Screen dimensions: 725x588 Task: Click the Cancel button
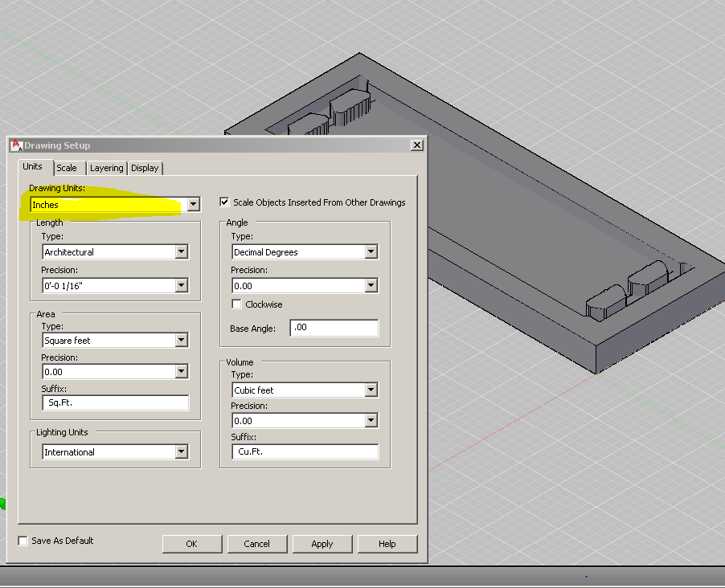click(x=257, y=544)
